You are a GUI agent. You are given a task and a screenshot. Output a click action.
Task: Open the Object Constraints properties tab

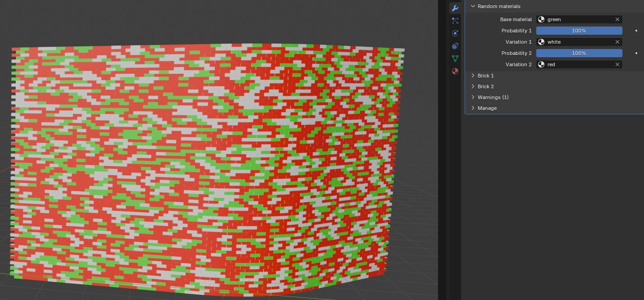pos(455,46)
